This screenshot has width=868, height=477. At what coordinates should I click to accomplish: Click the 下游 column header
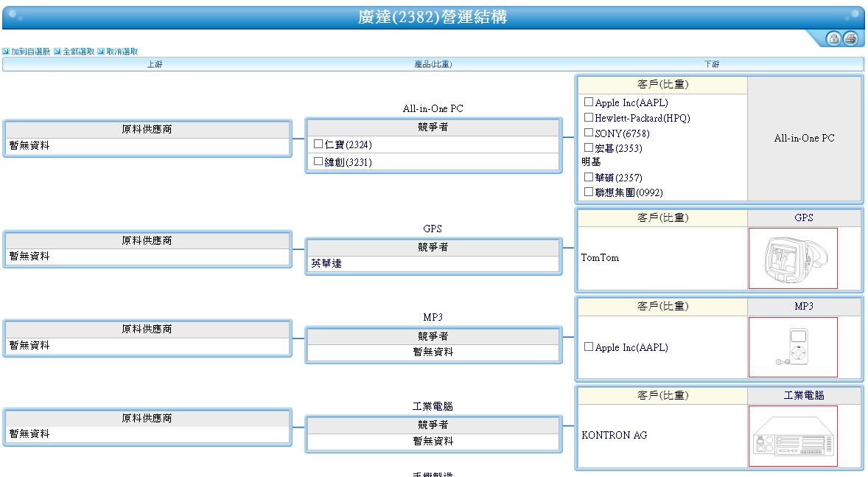tap(712, 64)
